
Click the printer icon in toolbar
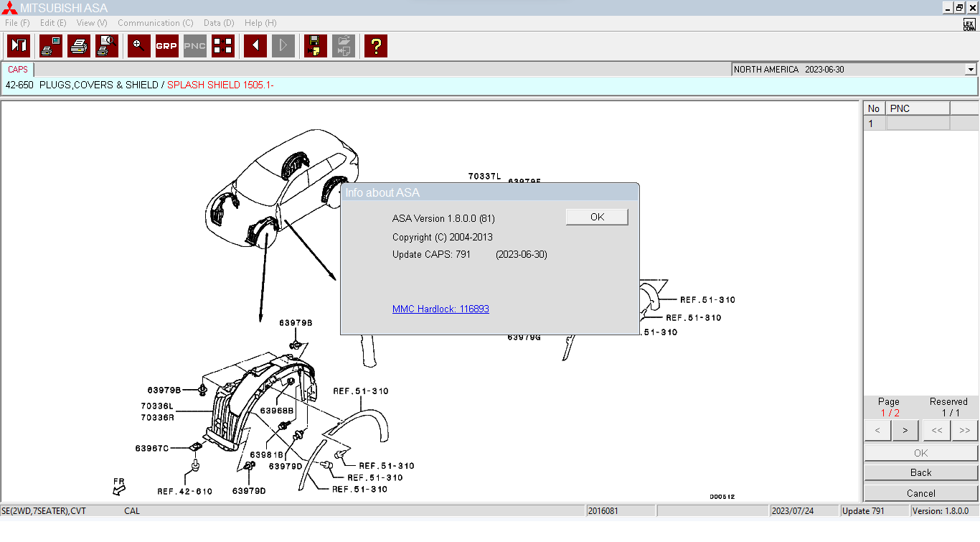tap(79, 46)
